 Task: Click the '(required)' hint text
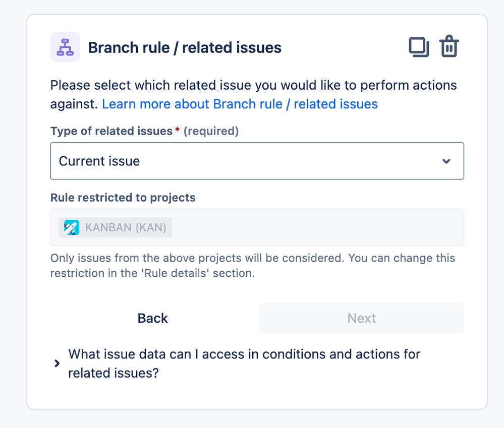[x=211, y=131]
